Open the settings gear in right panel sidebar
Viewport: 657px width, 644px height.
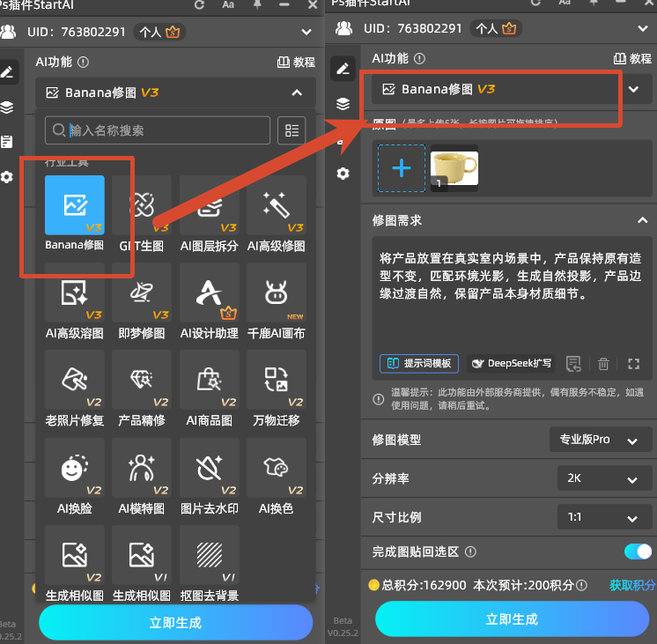343,174
